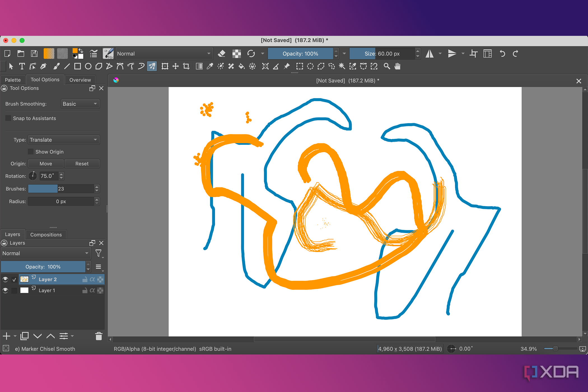The width and height of the screenshot is (588, 392).
Task: Select the Rectangle shape tool
Action: 78,66
